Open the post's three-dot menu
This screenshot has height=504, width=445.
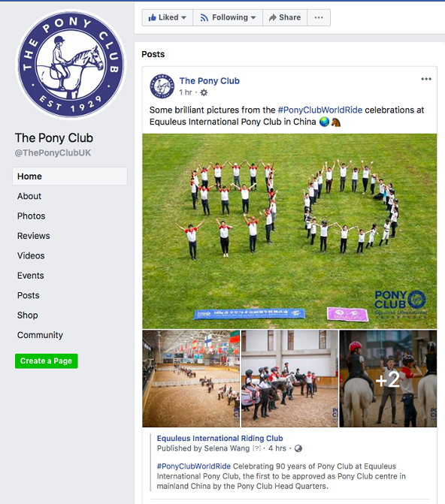click(426, 79)
